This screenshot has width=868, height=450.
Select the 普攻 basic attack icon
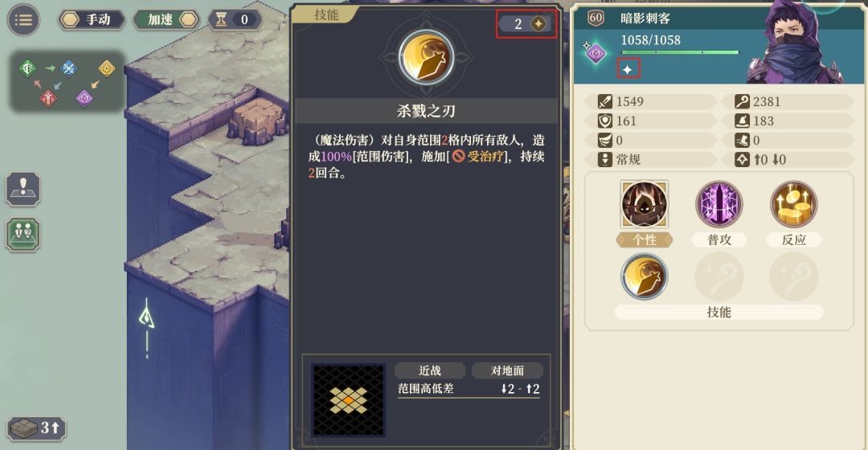pyautogui.click(x=719, y=203)
